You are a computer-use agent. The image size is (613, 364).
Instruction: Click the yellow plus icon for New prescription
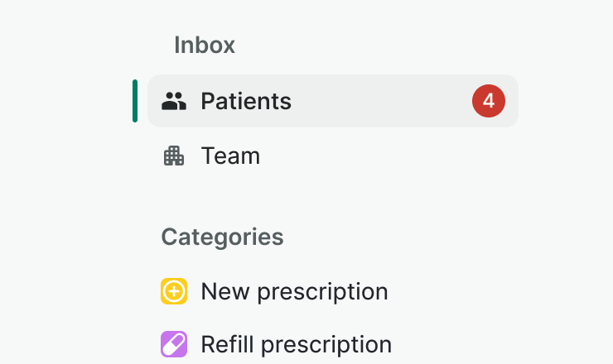point(174,291)
